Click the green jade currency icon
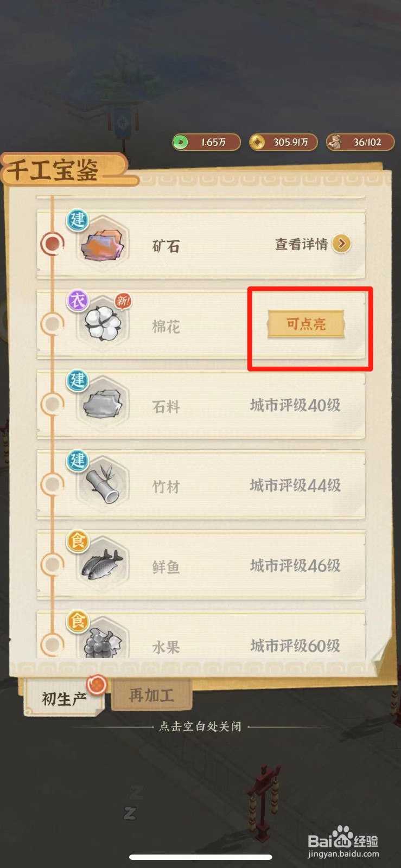The height and width of the screenshot is (868, 401). click(x=180, y=142)
